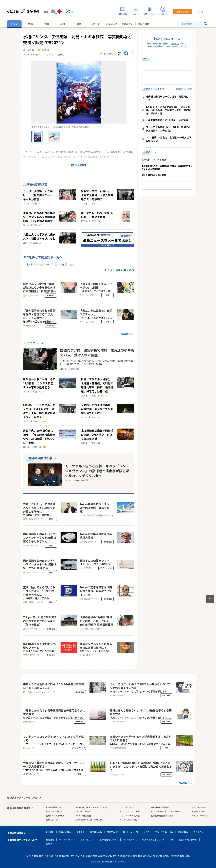Click the 道新スポーツ footer link
This screenshot has height=868, width=216.
[x=52, y=819]
